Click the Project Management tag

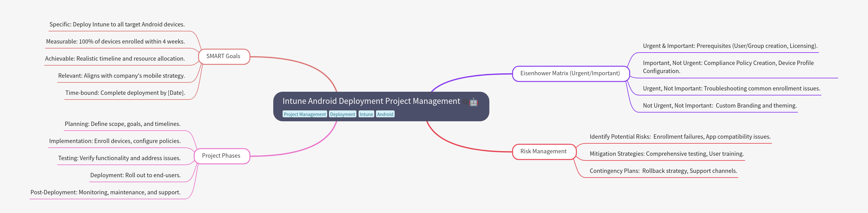pos(305,114)
